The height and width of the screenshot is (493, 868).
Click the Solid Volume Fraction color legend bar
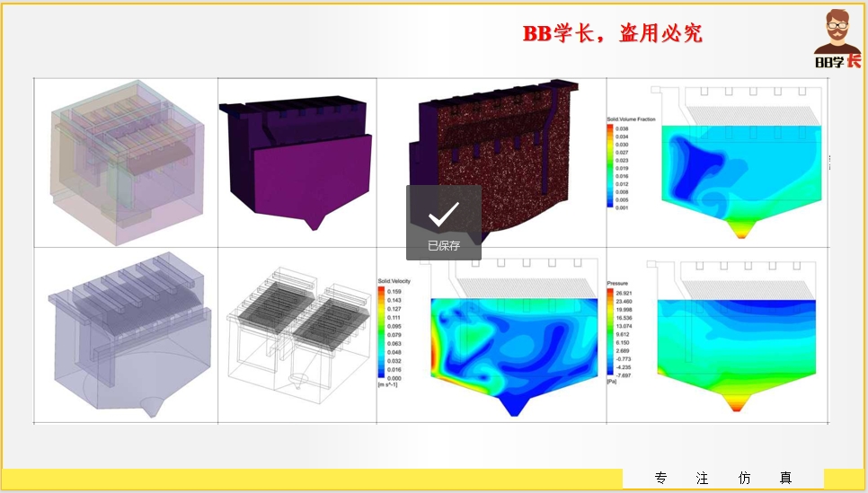pyautogui.click(x=611, y=167)
